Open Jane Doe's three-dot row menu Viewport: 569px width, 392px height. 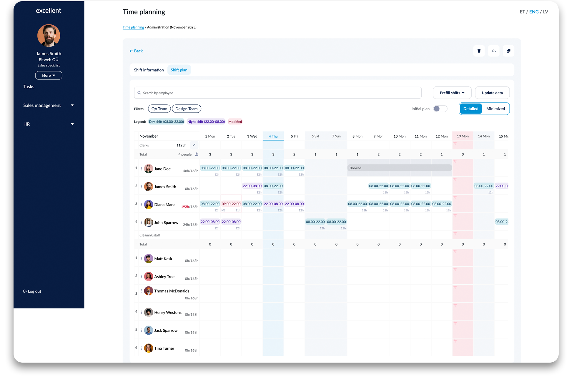(141, 169)
